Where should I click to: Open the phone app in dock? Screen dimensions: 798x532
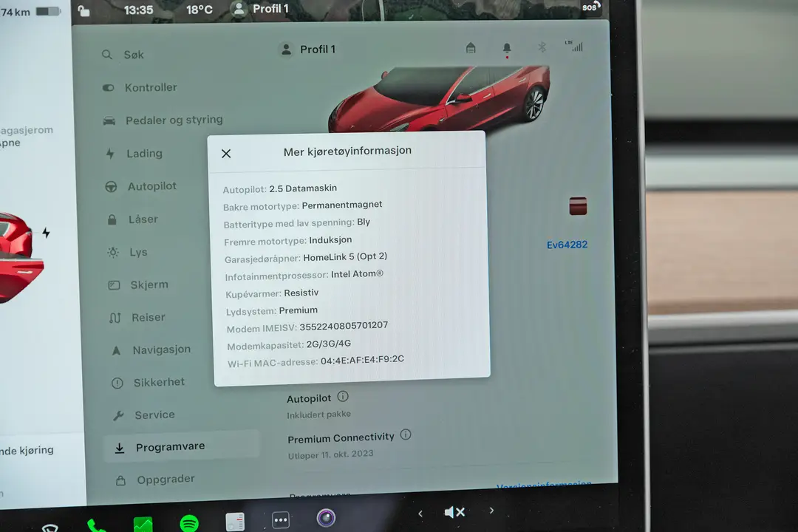pos(95,525)
